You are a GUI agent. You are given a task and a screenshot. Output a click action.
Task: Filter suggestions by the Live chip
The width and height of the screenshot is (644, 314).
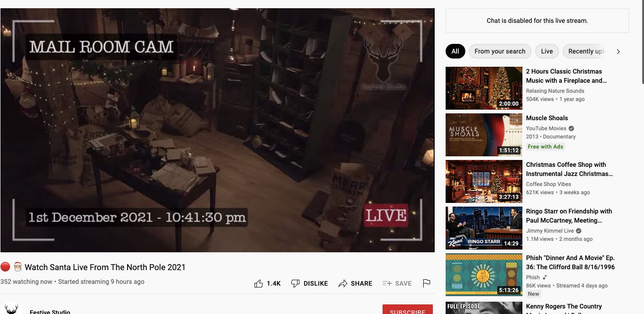coord(547,51)
